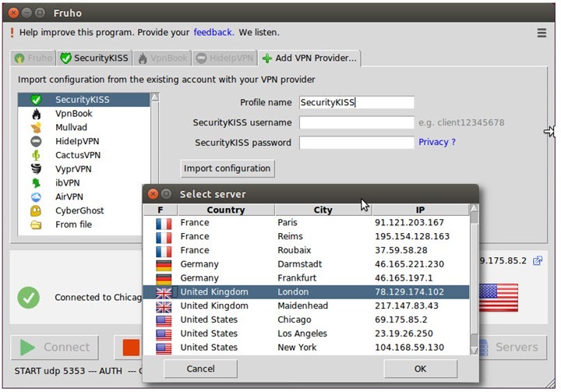Sort by the City column header
561x392 pixels.
point(323,210)
